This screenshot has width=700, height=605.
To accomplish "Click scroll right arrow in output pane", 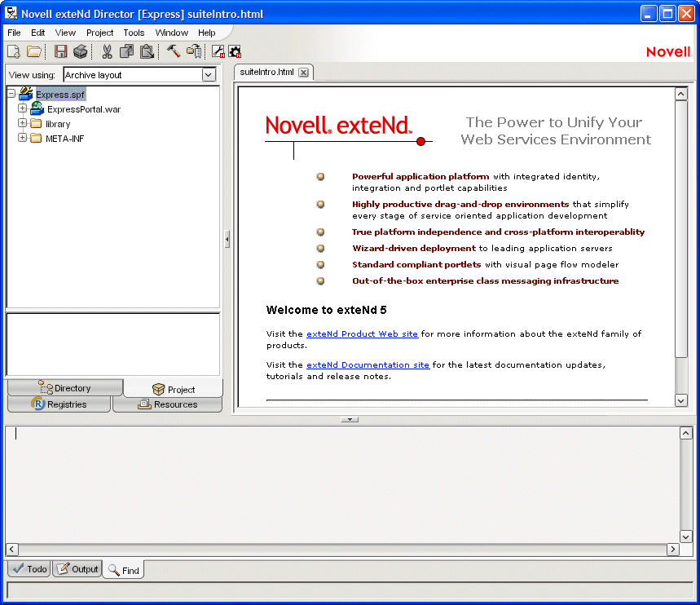I will (x=673, y=549).
